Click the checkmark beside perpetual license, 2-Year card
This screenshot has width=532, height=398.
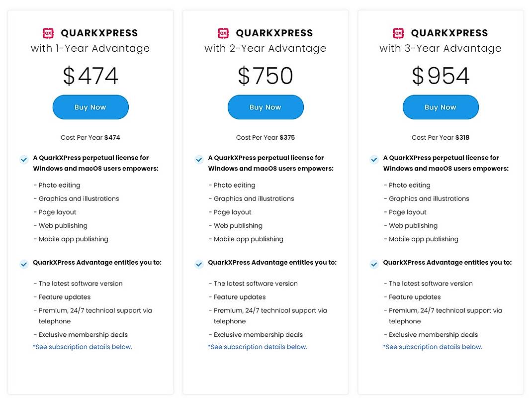click(x=199, y=160)
